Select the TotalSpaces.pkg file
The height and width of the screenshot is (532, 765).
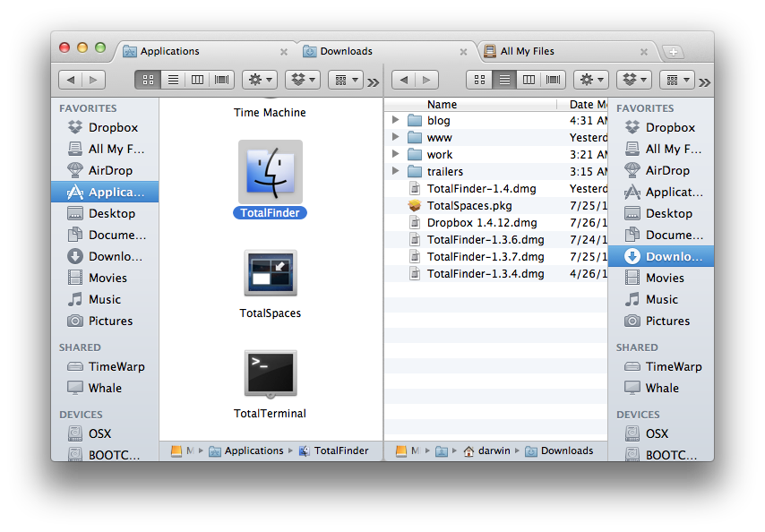[495, 205]
